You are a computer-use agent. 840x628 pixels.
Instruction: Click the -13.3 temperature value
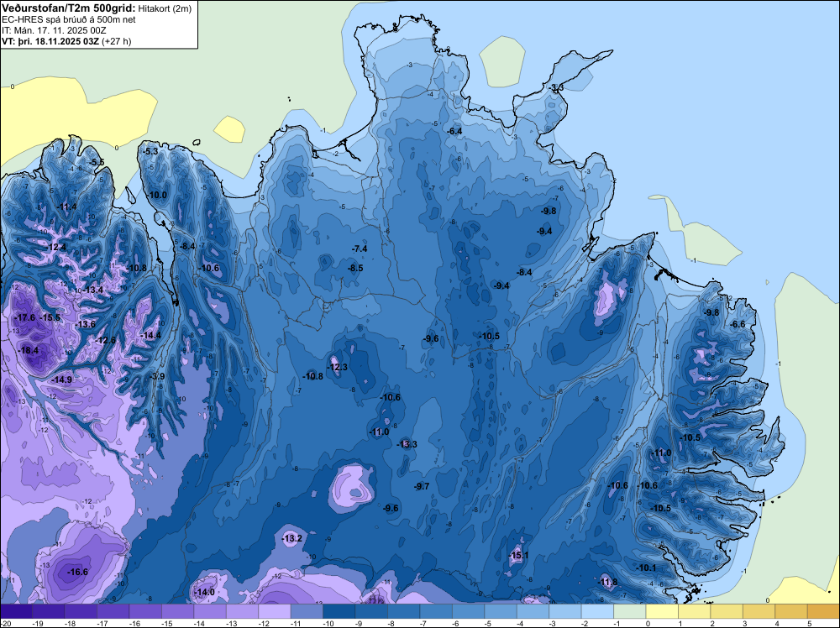(x=407, y=444)
